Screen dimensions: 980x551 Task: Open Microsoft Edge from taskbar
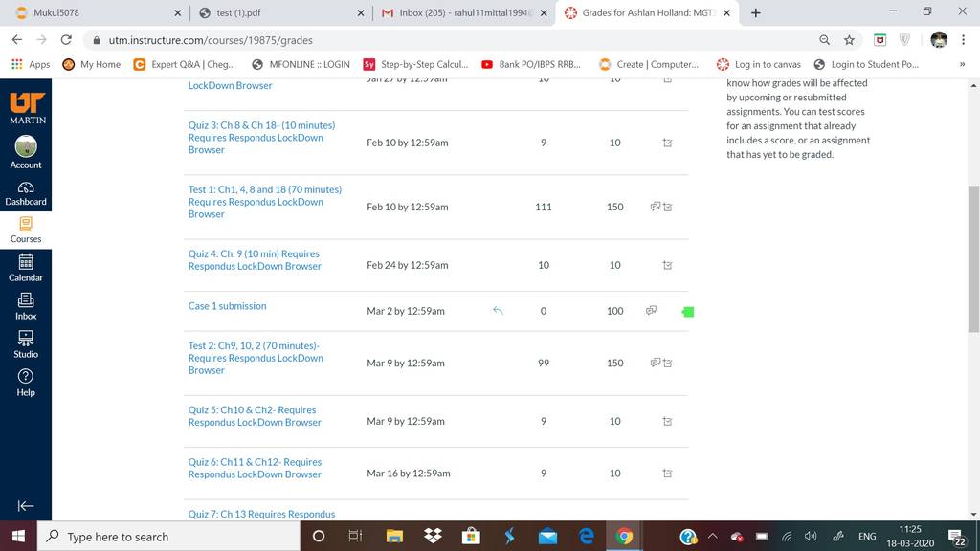[x=587, y=536]
